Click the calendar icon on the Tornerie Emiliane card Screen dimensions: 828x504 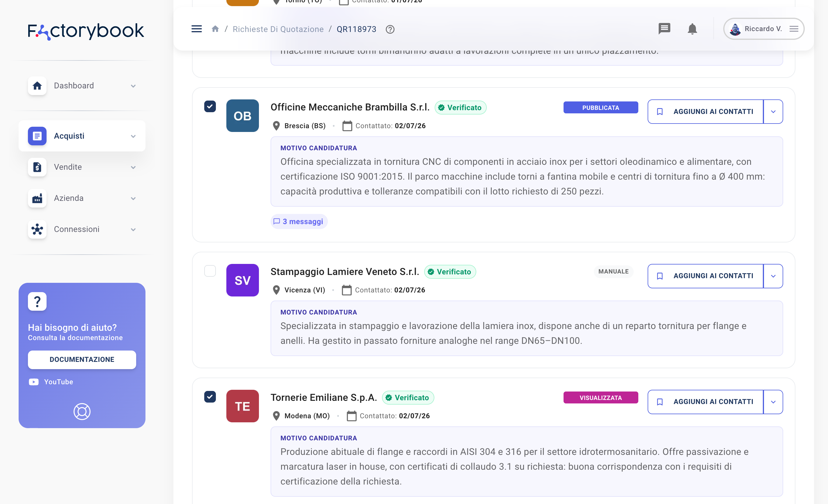click(x=351, y=416)
